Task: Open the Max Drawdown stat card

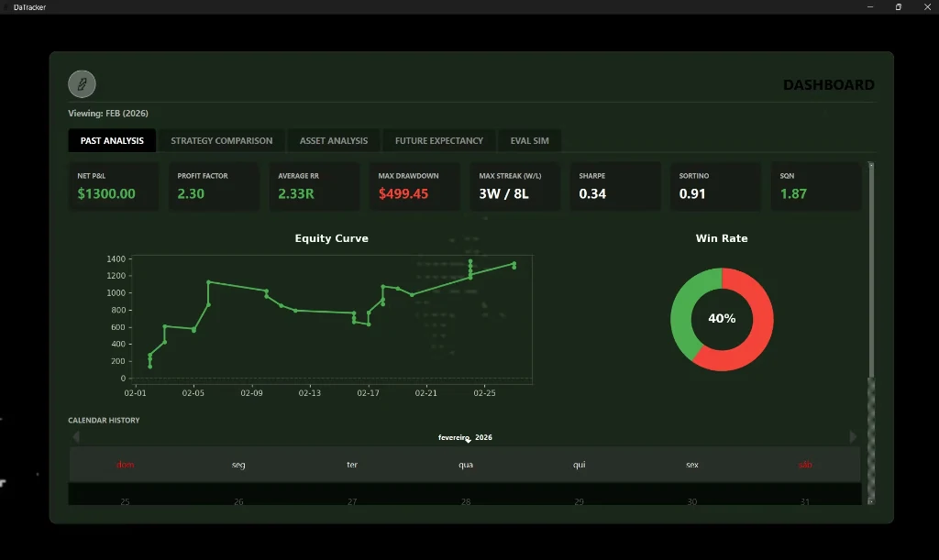Action: coord(414,186)
